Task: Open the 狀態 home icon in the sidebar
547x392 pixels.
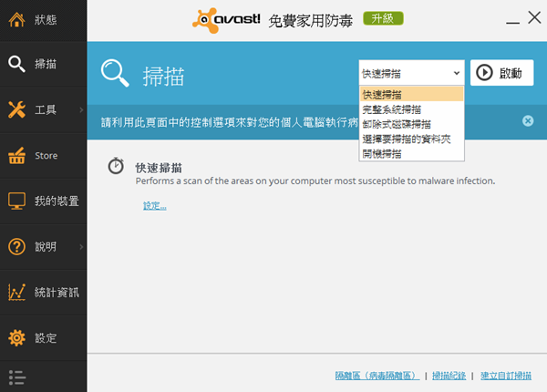Action: pos(16,19)
